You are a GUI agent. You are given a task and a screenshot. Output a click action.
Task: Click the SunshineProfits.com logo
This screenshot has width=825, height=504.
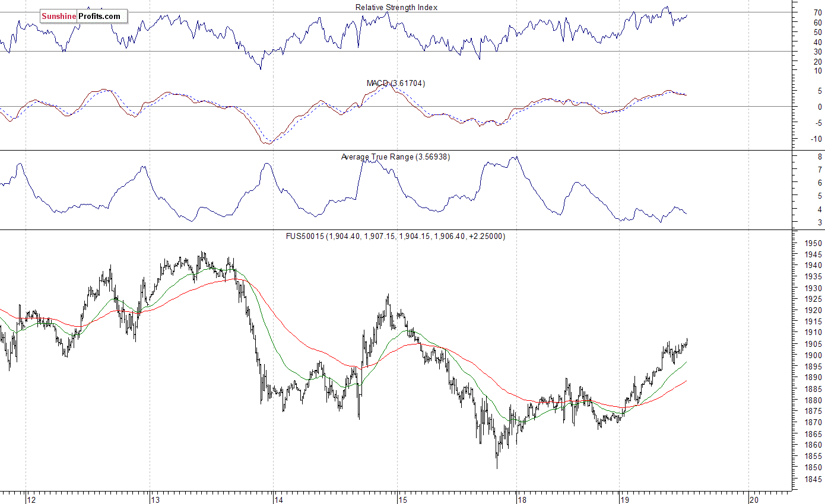pyautogui.click(x=84, y=17)
